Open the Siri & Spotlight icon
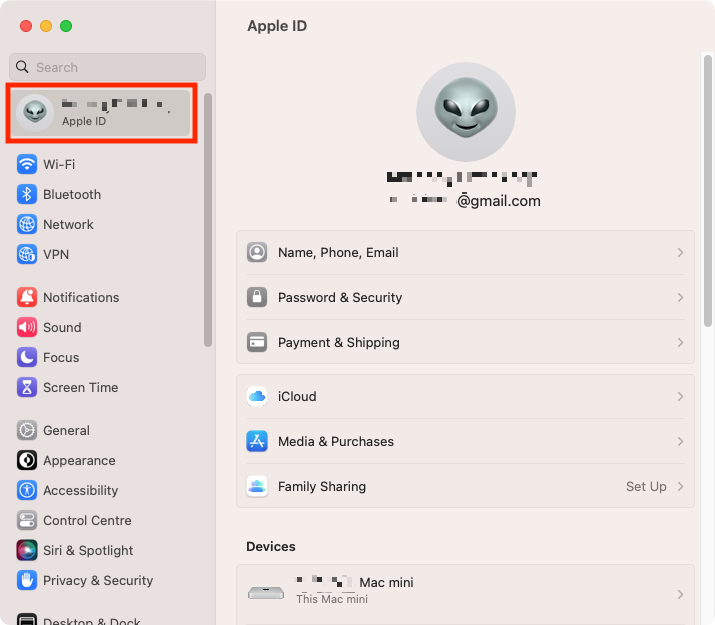Screen dimensions: 715x625 tap(27, 551)
